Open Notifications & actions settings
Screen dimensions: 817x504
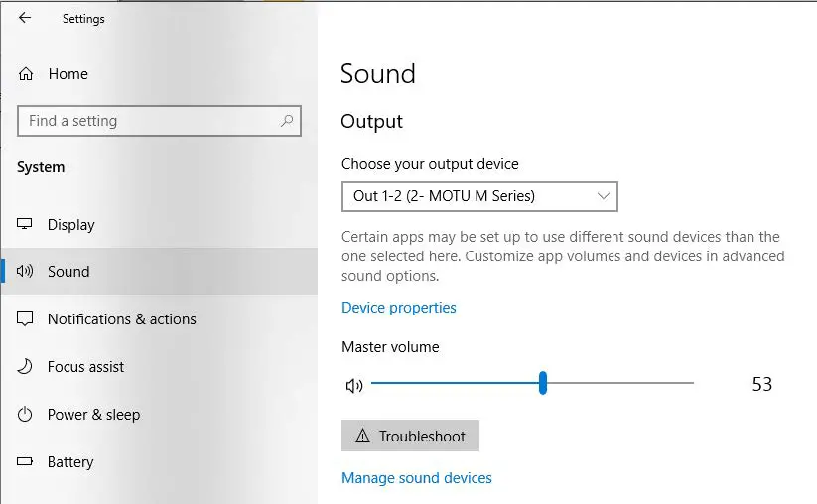121,319
